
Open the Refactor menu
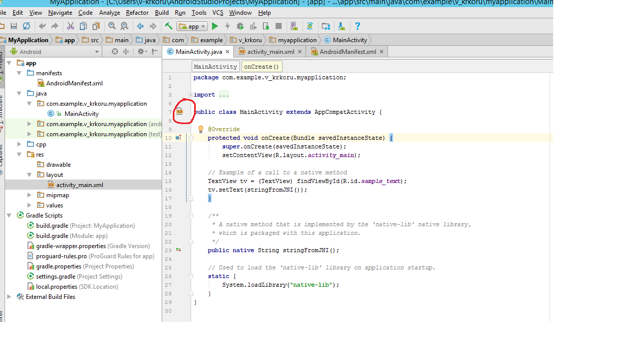click(x=137, y=13)
